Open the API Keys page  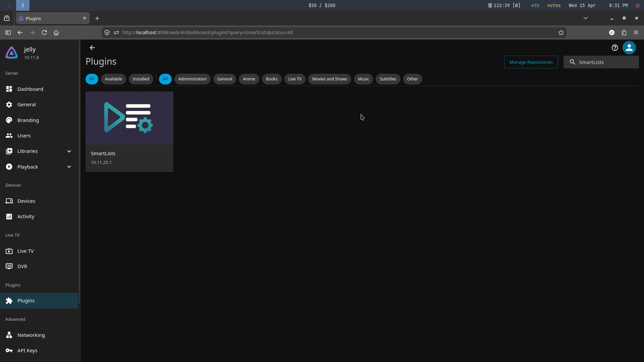(39, 351)
